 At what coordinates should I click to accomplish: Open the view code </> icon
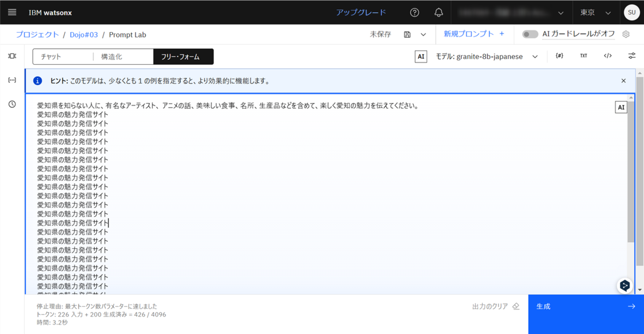[608, 56]
